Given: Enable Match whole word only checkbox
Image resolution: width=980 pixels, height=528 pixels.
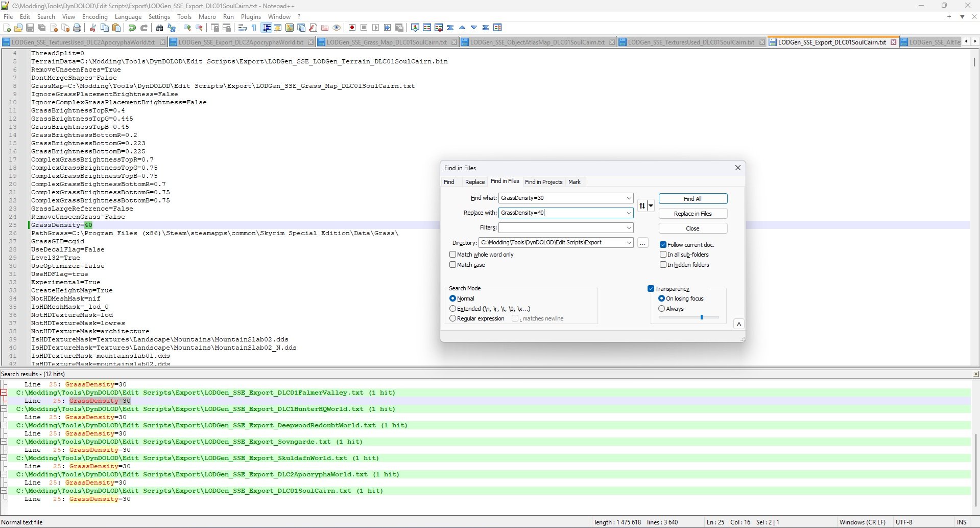Looking at the screenshot, I should click(453, 255).
